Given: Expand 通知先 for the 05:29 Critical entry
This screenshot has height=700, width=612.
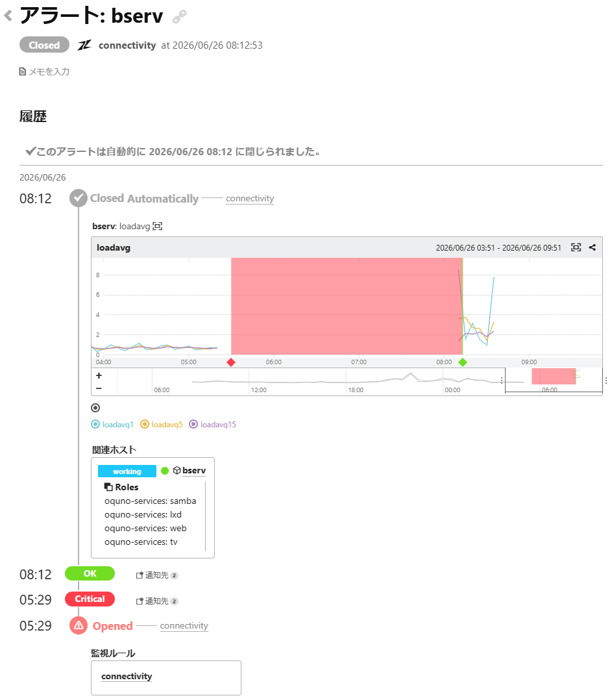Looking at the screenshot, I should pyautogui.click(x=157, y=601).
